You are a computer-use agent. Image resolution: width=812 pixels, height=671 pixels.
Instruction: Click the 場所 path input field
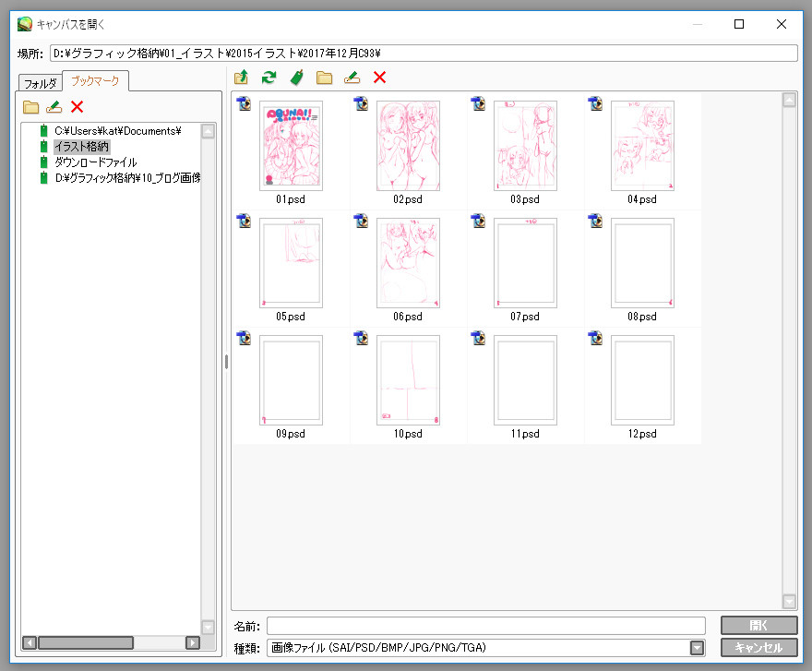[424, 53]
